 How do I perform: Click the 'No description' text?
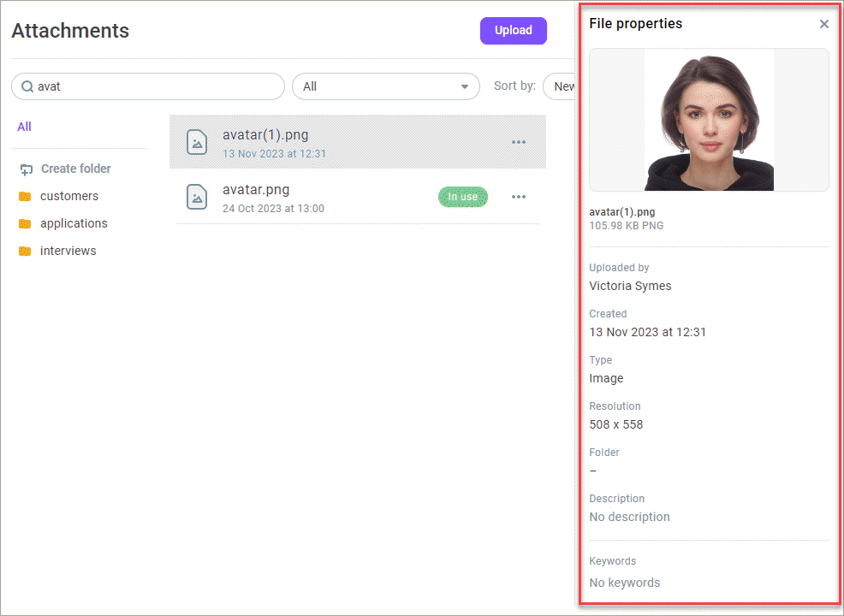[x=629, y=518]
